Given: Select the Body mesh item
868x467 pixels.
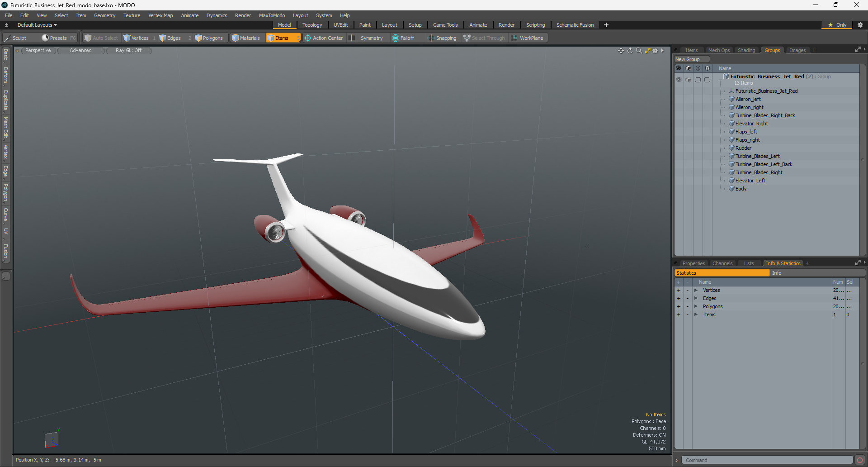Looking at the screenshot, I should tap(741, 189).
